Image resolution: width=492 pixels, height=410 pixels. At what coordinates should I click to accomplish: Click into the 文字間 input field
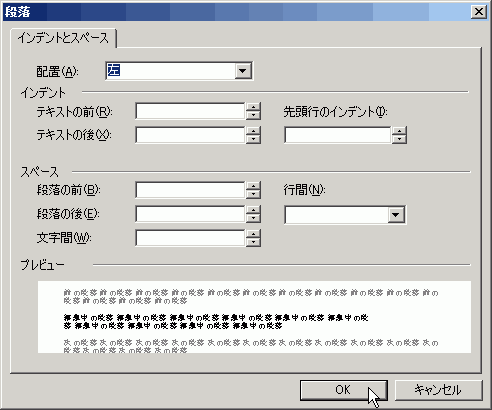[190, 238]
